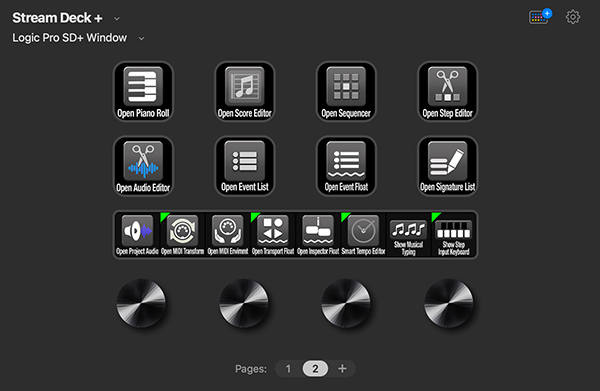This screenshot has width=600, height=391.
Task: Expand the Logic Pro SD+ Window profile dropdown
Action: point(141,38)
